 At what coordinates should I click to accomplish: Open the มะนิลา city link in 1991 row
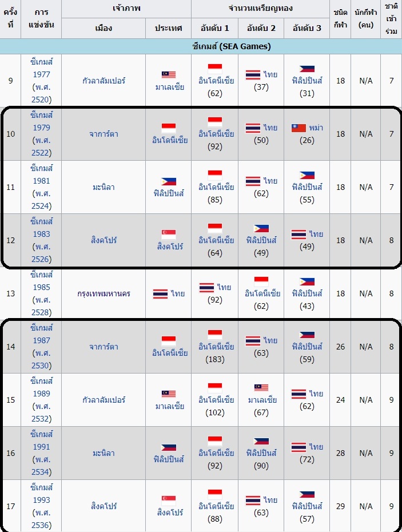pyautogui.click(x=104, y=453)
